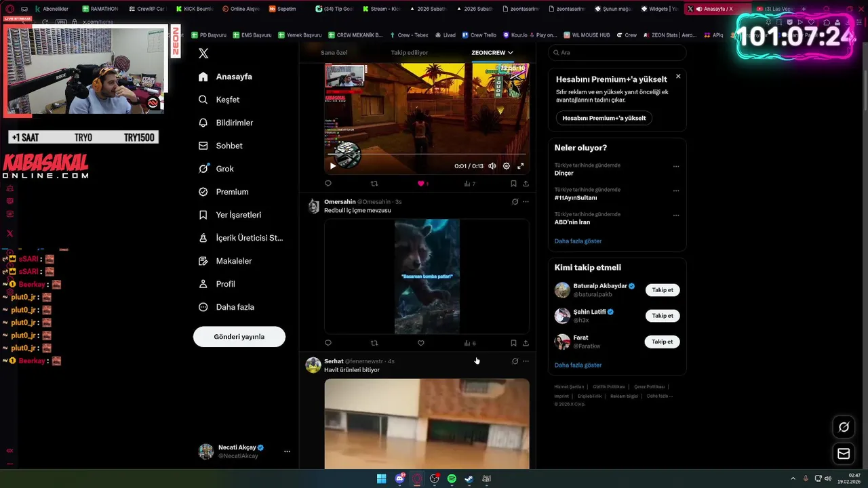Reply to the top video post
Screen dimensions: 868x488
point(328,184)
